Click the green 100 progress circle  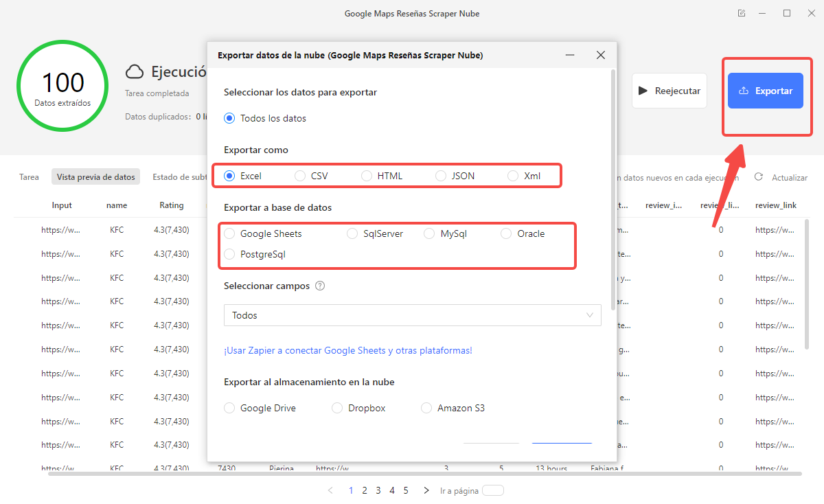(x=62, y=86)
